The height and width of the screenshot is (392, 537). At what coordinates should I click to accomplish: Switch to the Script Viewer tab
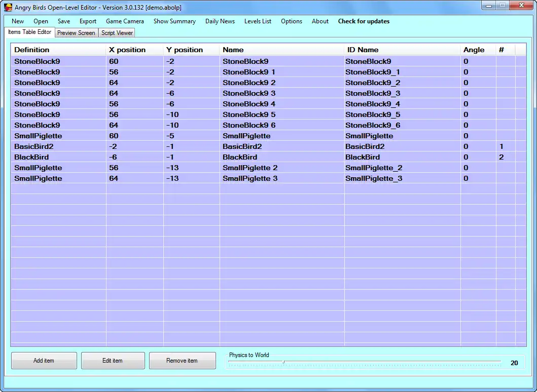click(x=117, y=33)
